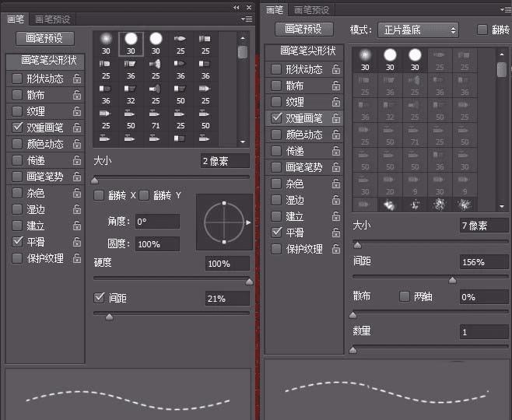Viewport: 512px width, 420px height.
Task: Click the lock icon beside 建立 in left panel
Action: pos(77,226)
